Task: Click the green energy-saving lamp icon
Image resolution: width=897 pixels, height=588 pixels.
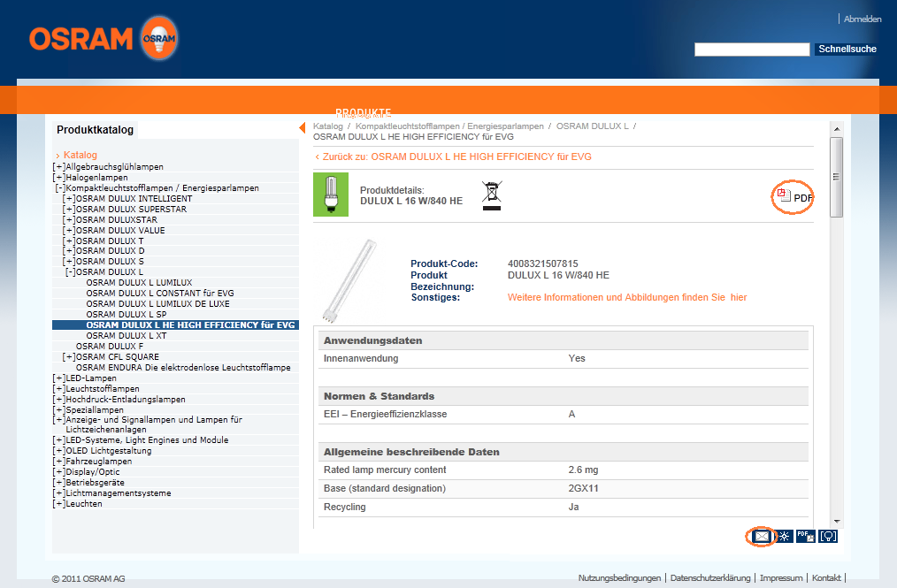Action: [331, 195]
